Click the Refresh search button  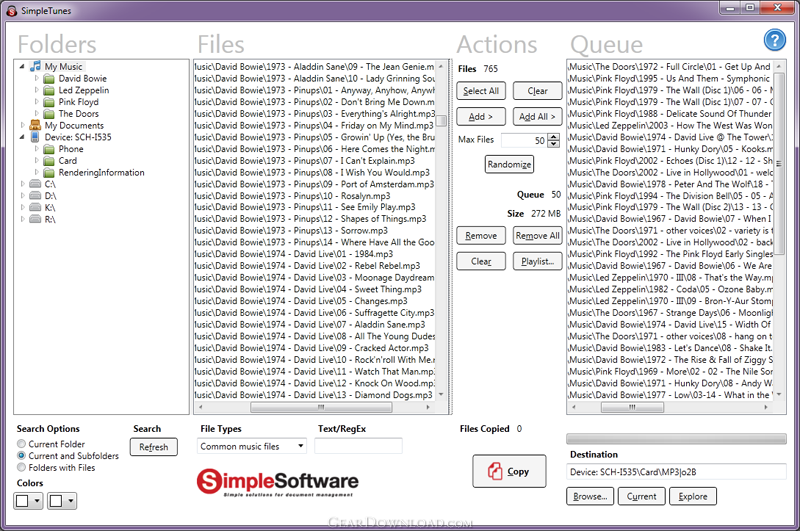click(154, 447)
